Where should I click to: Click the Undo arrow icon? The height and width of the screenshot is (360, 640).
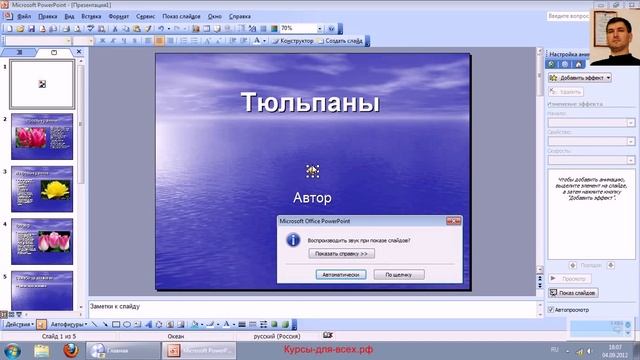(161, 29)
